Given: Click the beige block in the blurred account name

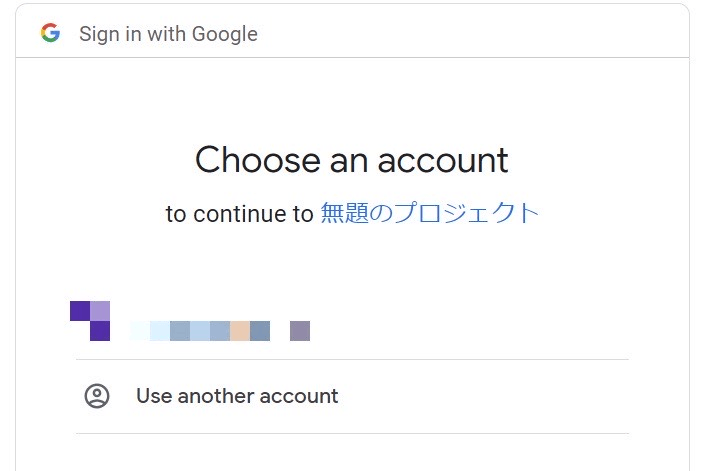Looking at the screenshot, I should tap(240, 331).
